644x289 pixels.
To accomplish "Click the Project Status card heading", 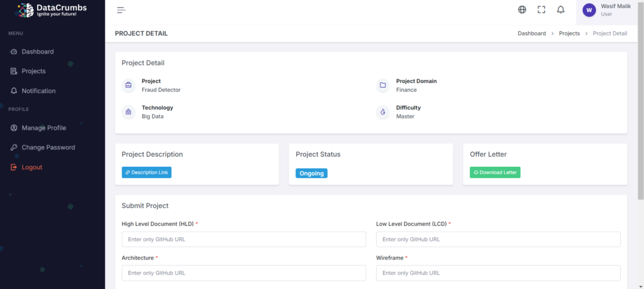I will (318, 154).
